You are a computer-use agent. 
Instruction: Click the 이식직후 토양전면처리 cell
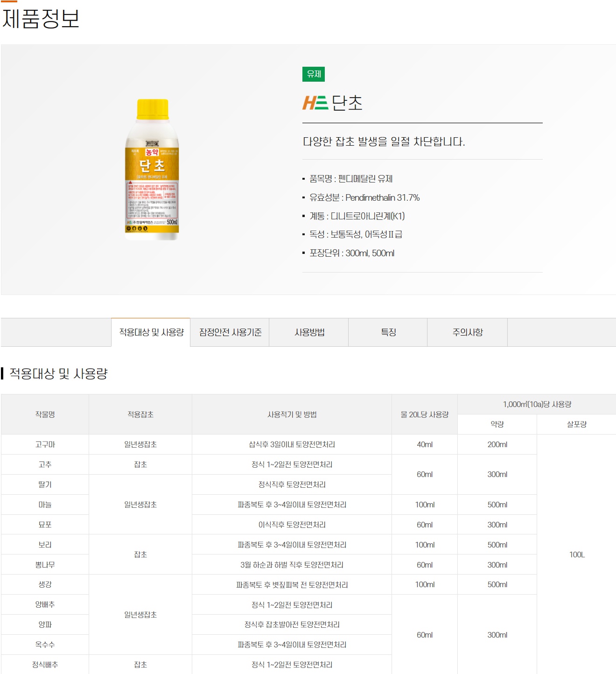click(292, 525)
